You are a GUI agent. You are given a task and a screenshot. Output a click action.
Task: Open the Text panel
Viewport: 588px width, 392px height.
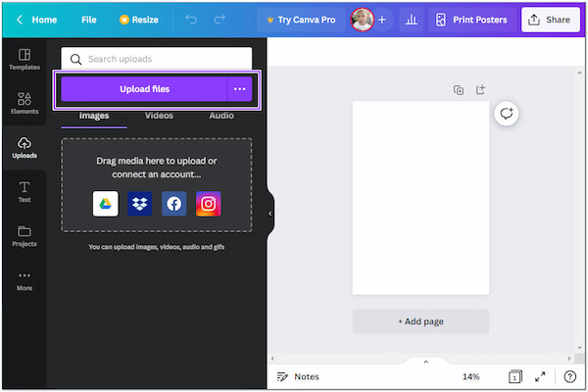click(24, 192)
